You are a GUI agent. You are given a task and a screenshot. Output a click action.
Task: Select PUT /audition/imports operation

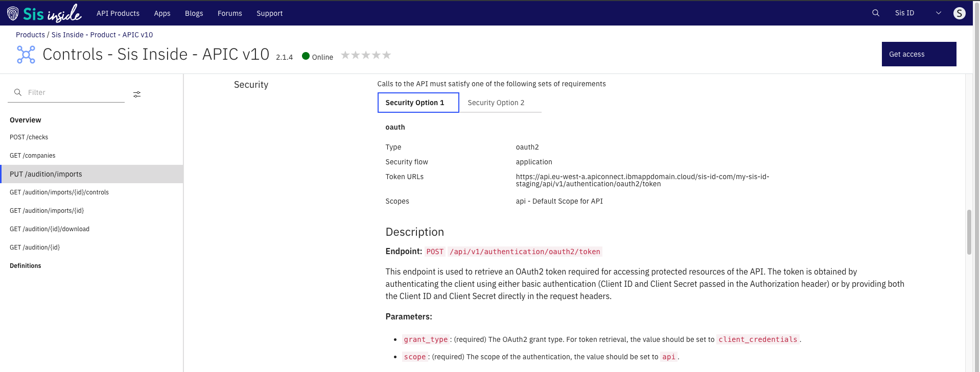92,174
